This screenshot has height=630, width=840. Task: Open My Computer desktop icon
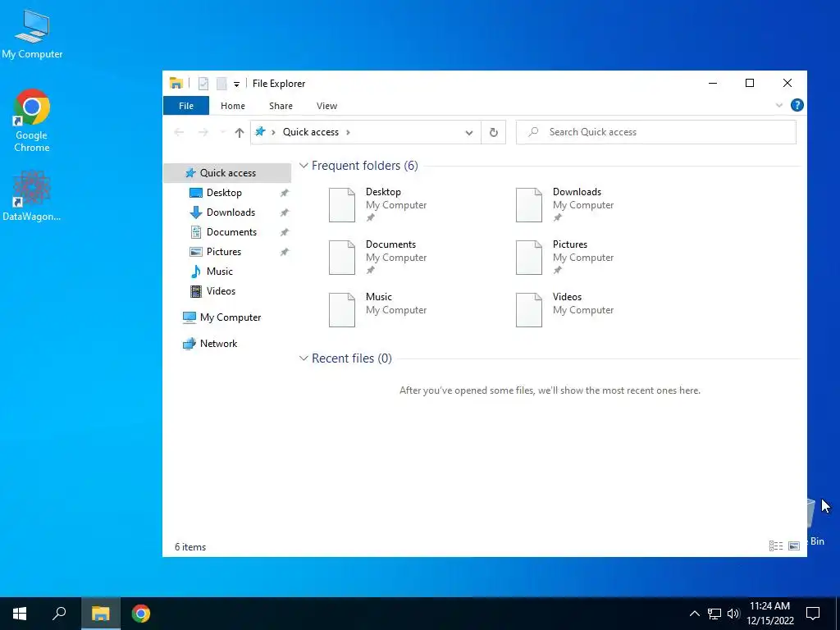coord(32,34)
